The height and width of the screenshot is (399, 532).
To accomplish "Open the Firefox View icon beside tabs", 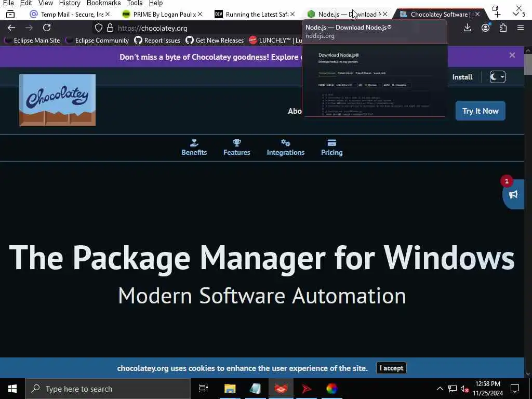I will (x=10, y=14).
